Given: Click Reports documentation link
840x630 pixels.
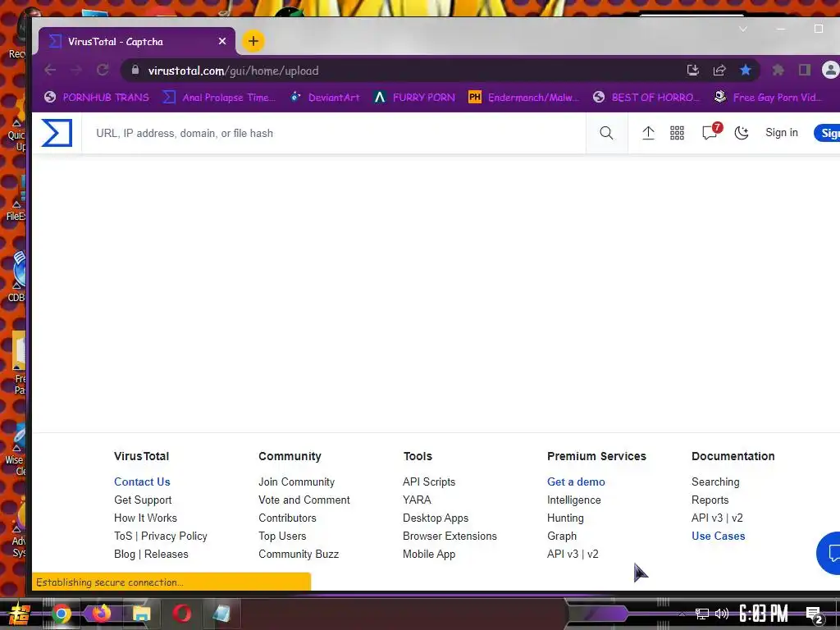Looking at the screenshot, I should click(710, 500).
